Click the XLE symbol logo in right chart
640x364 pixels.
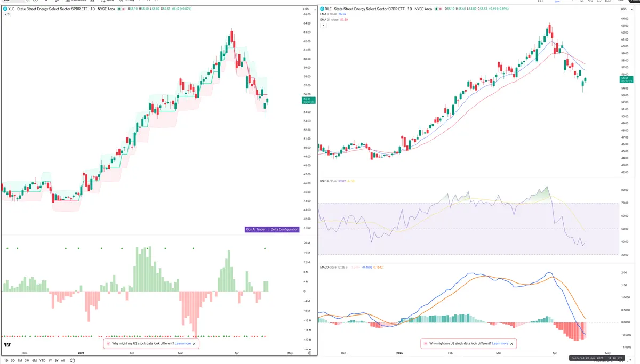coord(322,9)
